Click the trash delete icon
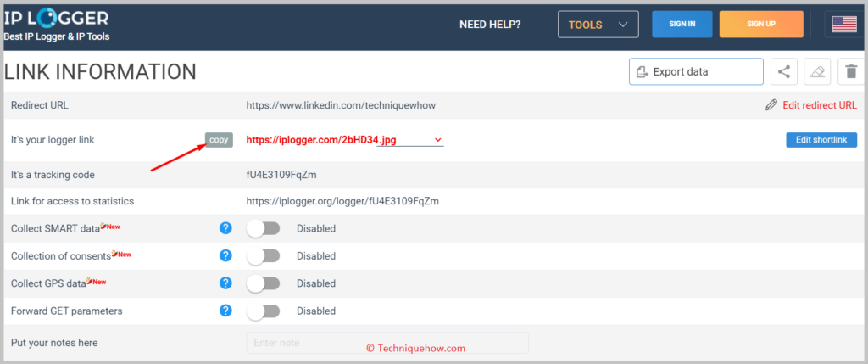Image resolution: width=868 pixels, height=364 pixels. coord(851,71)
